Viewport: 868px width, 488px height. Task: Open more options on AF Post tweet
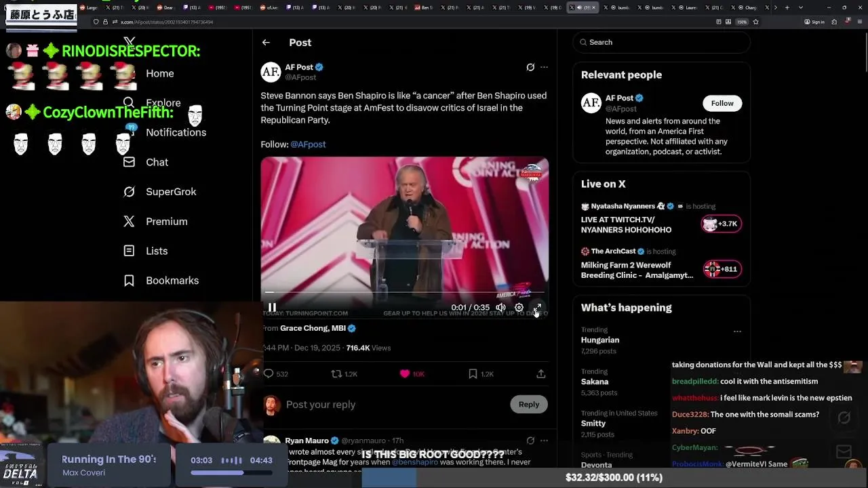click(x=544, y=67)
